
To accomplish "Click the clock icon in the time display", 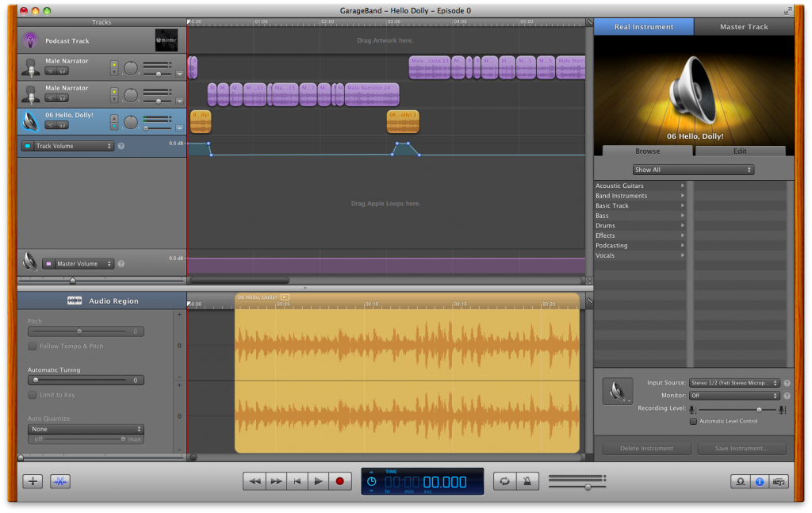I will click(371, 481).
